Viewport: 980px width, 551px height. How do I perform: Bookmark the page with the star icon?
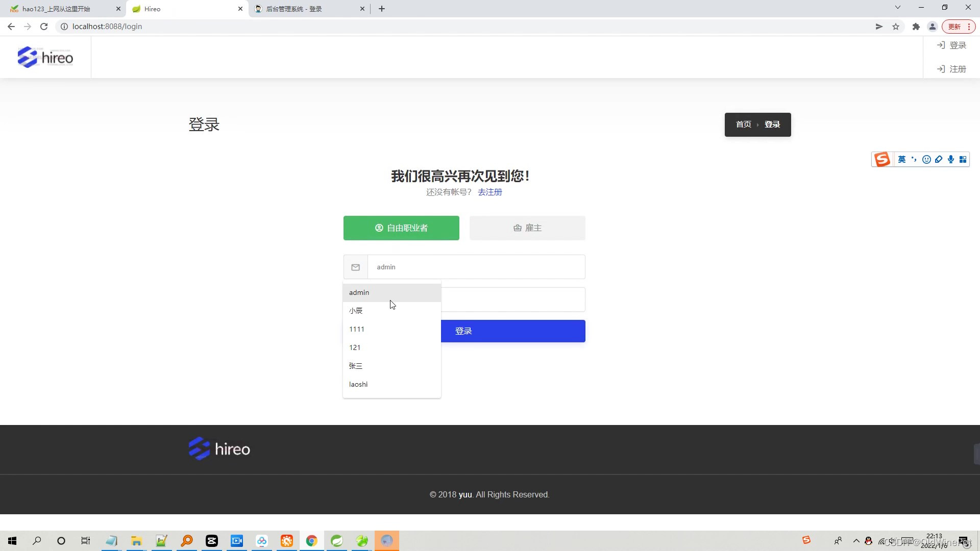pyautogui.click(x=896, y=26)
